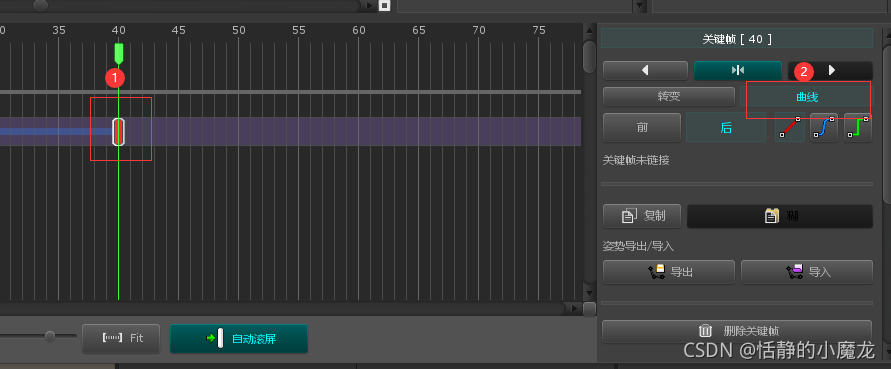Click frame 75 on timeline ruler
This screenshot has width=891, height=369.
coord(539,30)
